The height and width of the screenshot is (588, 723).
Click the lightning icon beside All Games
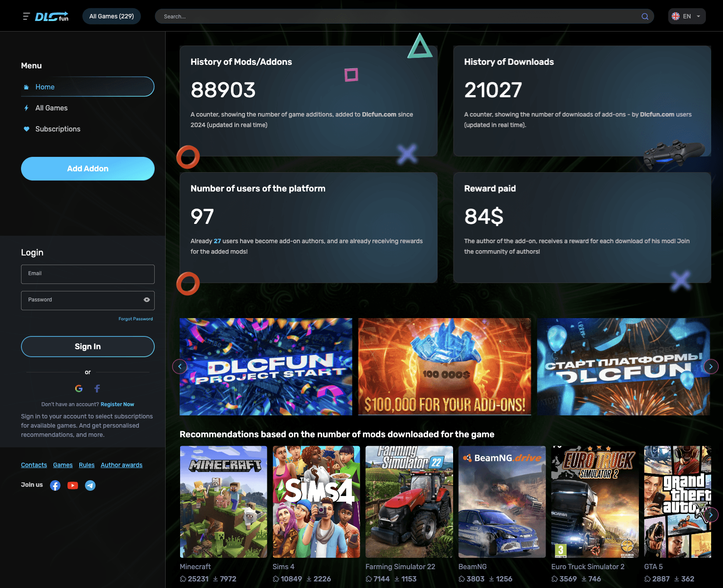point(26,108)
